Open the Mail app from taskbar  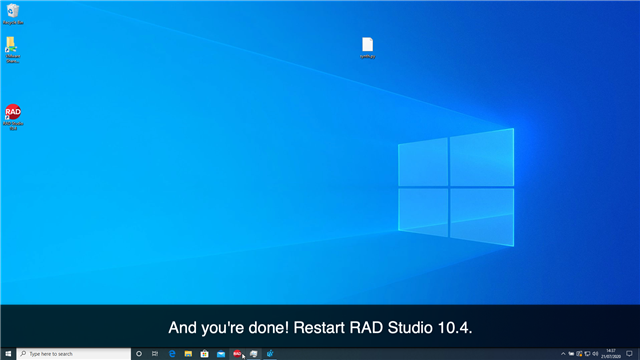[x=221, y=354]
